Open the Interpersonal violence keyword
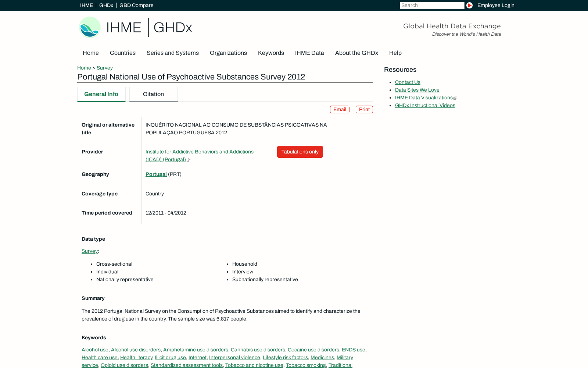This screenshot has width=588, height=368. click(x=234, y=357)
